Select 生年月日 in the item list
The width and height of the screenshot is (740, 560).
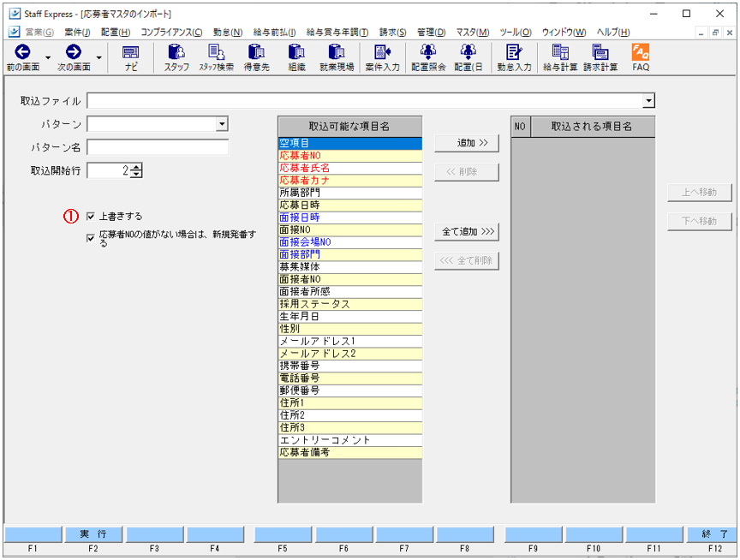[x=350, y=316]
